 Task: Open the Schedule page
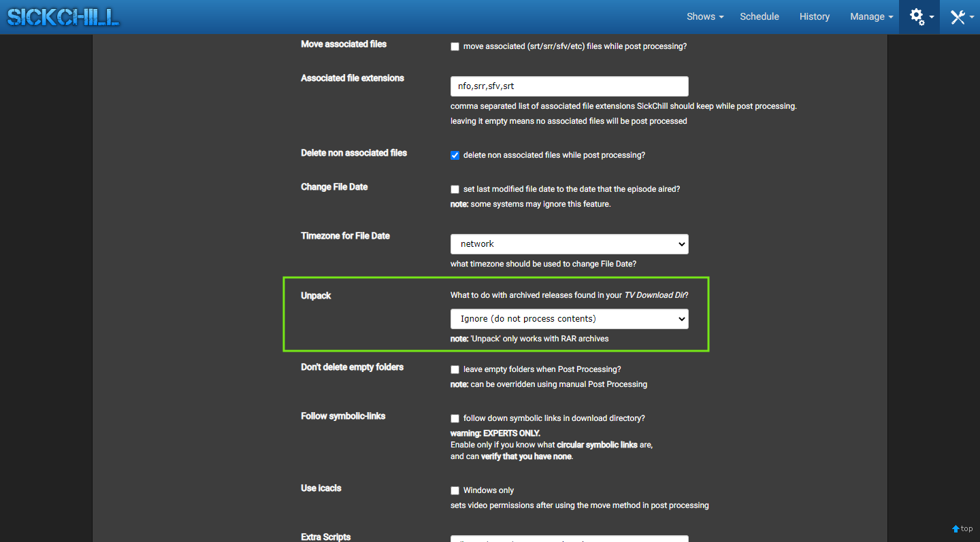click(x=759, y=17)
